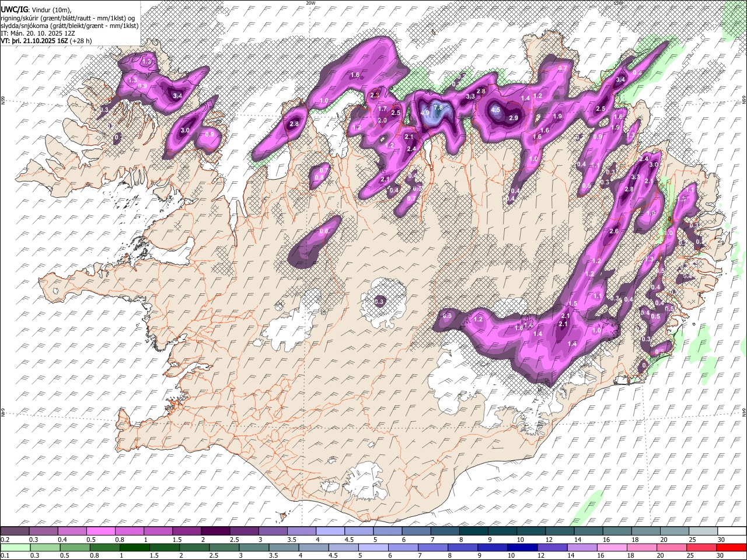
Task: Click the 0.3 value inside the central glacier
Action: [379, 302]
